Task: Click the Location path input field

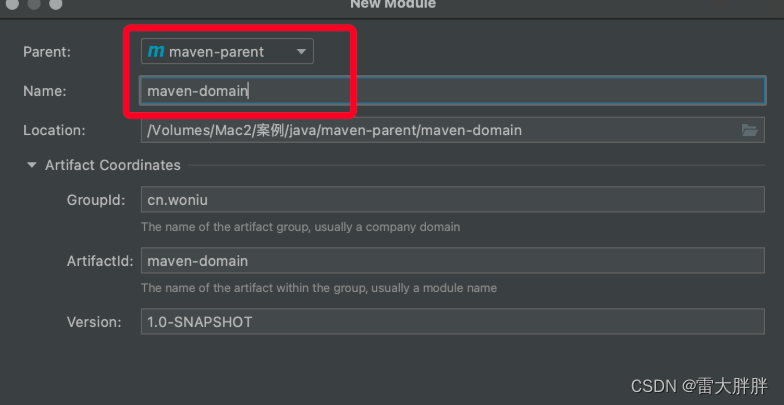Action: pyautogui.click(x=452, y=130)
